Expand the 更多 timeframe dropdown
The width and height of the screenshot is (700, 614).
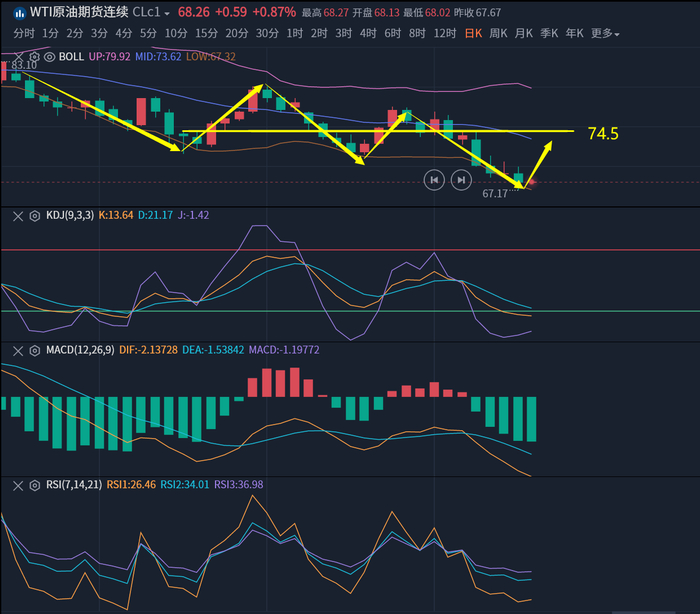[604, 33]
